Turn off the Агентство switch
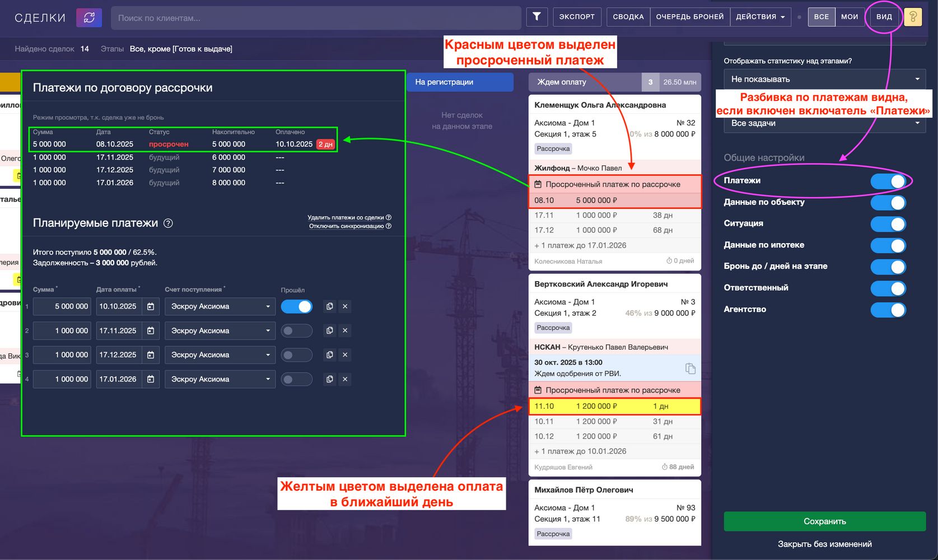This screenshot has height=560, width=938. 888,310
